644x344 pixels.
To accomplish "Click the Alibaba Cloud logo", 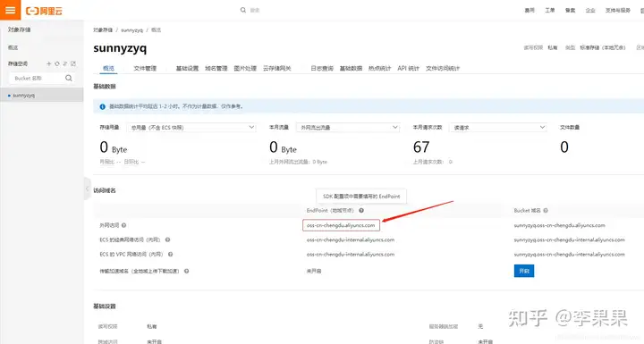I will pyautogui.click(x=44, y=11).
